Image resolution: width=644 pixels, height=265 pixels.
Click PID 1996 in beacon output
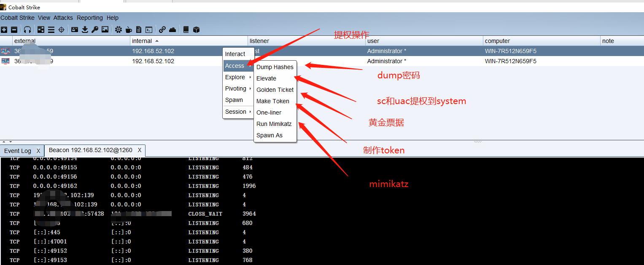click(x=249, y=186)
